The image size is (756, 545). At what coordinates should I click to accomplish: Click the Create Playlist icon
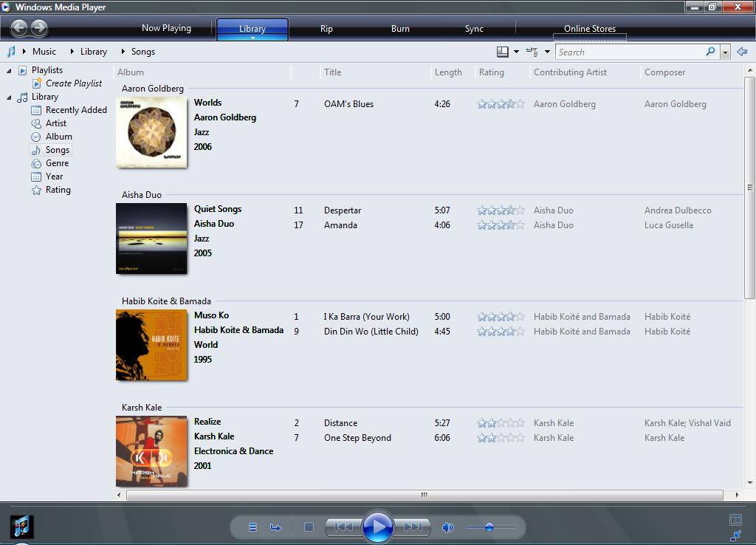coord(37,83)
